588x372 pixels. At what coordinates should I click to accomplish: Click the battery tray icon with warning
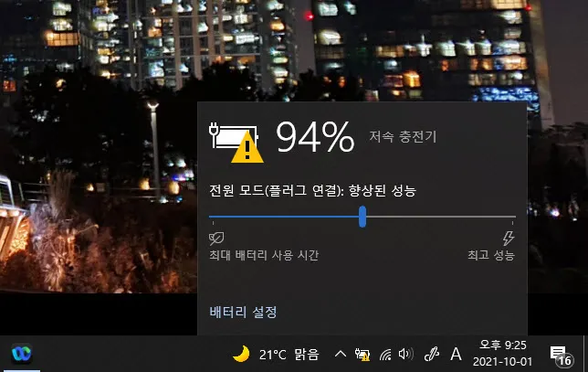(x=362, y=354)
